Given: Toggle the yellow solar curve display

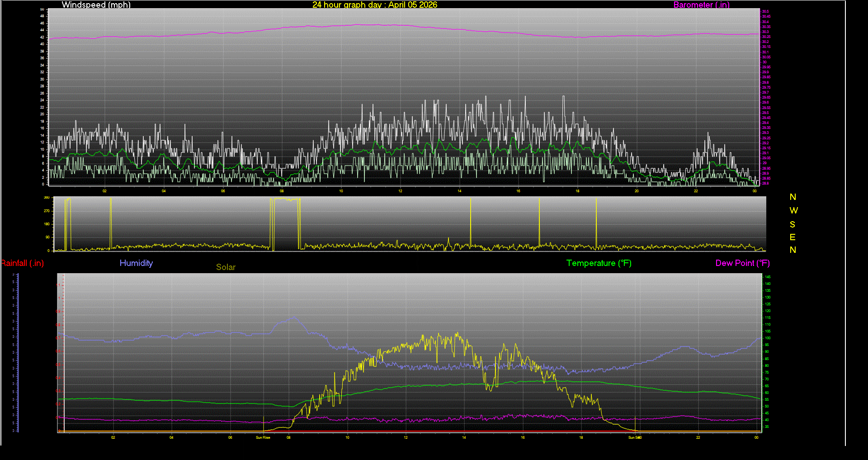Looking at the screenshot, I should 423,337.
